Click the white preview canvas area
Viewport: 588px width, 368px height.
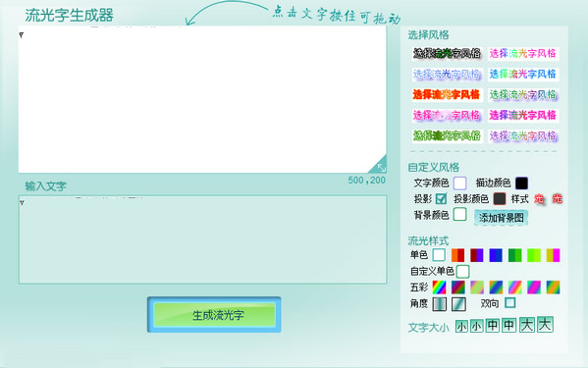[x=202, y=99]
